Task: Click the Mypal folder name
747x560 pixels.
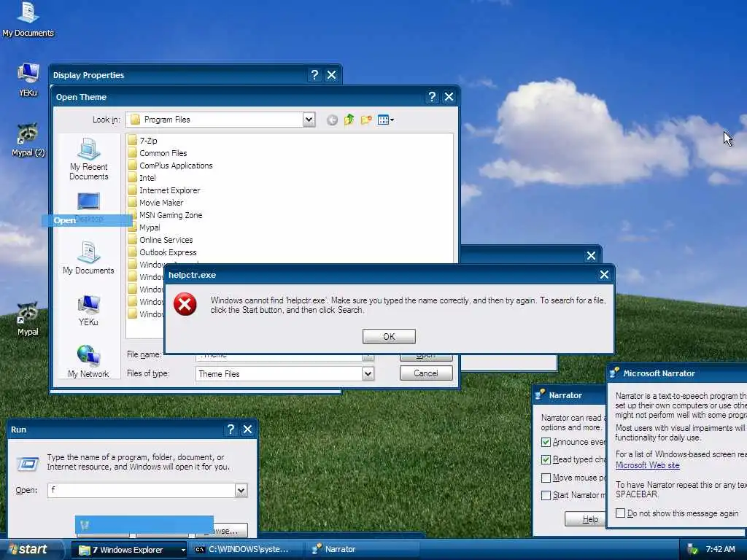Action: [150, 227]
